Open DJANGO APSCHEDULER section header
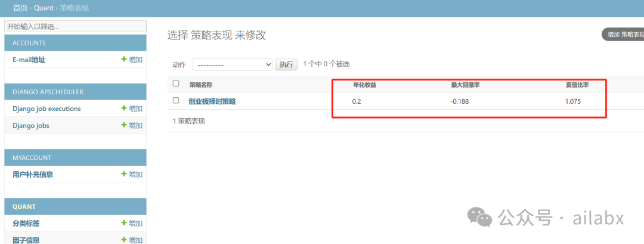Image resolution: width=644 pixels, height=244 pixels. [48, 92]
